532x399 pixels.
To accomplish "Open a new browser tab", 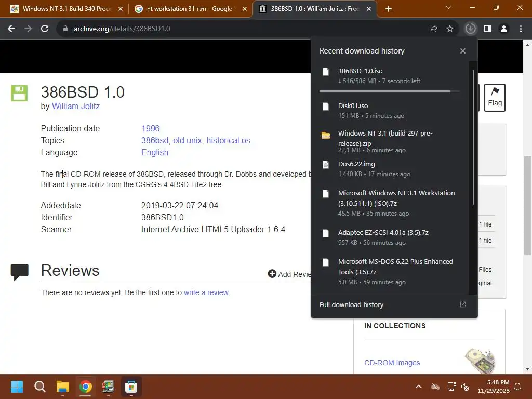I will [389, 9].
